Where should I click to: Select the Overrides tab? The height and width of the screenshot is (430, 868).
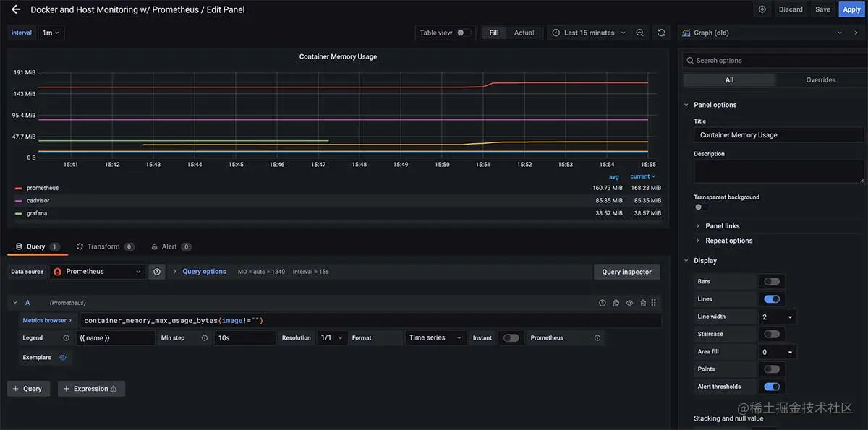tap(821, 80)
